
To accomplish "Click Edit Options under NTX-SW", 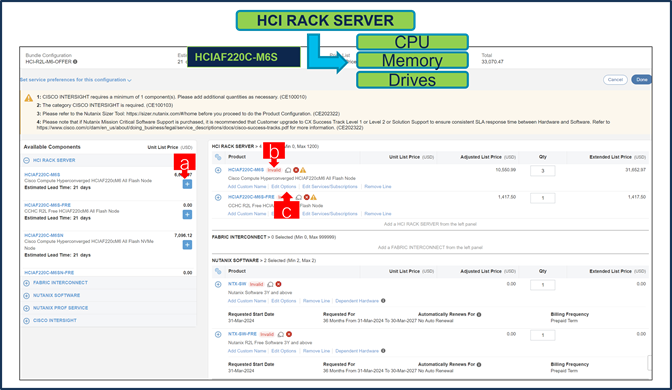I will pos(284,301).
